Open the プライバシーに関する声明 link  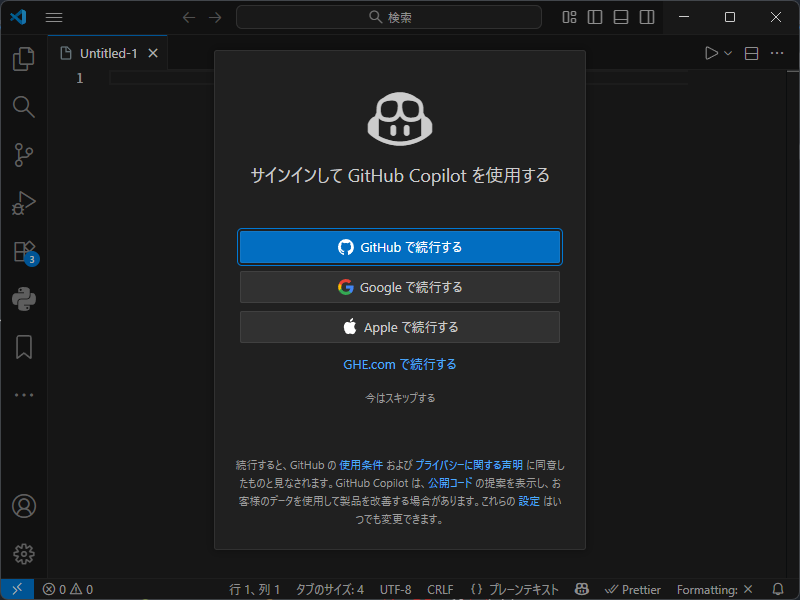pos(469,465)
